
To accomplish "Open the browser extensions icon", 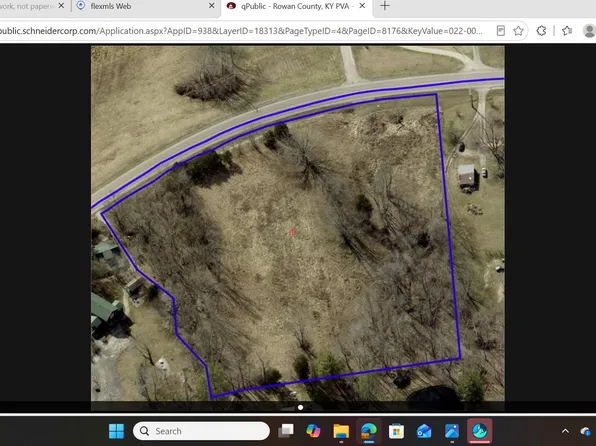I will pos(541,31).
